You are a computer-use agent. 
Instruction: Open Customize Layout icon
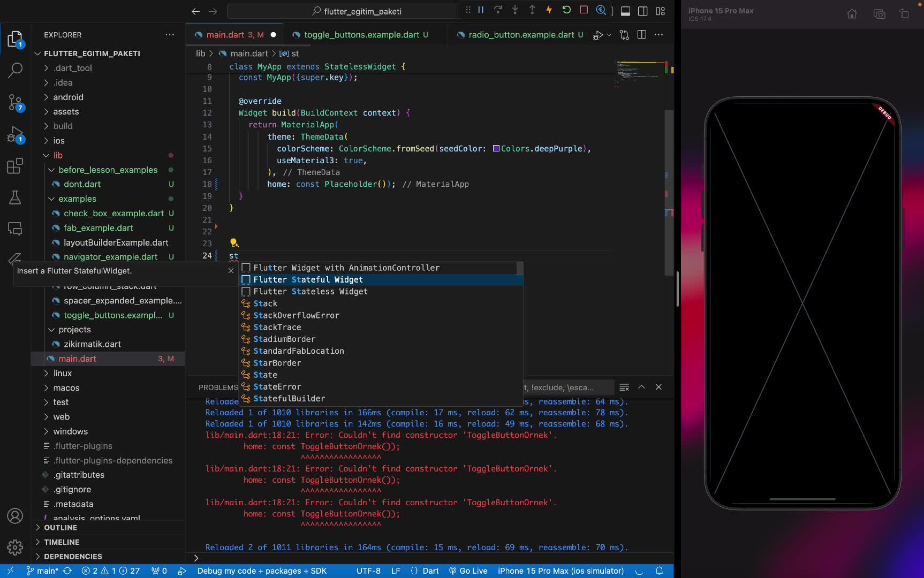coord(660,11)
